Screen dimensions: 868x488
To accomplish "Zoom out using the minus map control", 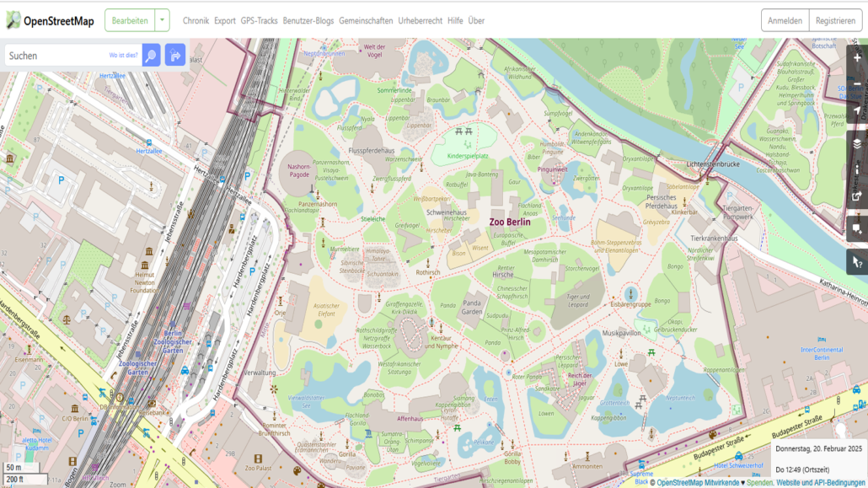I will 857,83.
